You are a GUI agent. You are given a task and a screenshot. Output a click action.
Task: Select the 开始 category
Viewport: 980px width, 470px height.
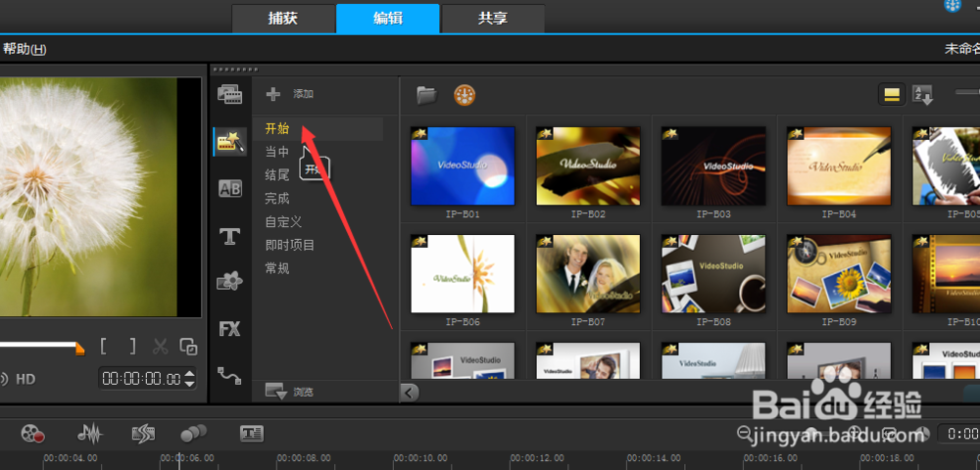pos(277,128)
